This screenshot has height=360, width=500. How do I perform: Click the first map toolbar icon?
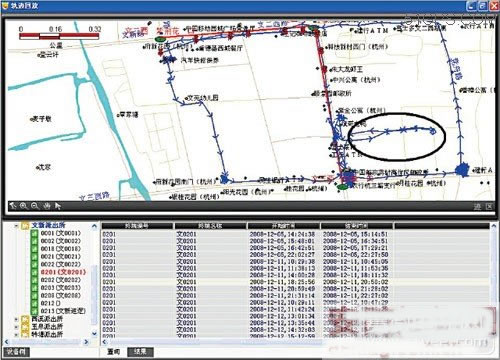click(x=13, y=206)
